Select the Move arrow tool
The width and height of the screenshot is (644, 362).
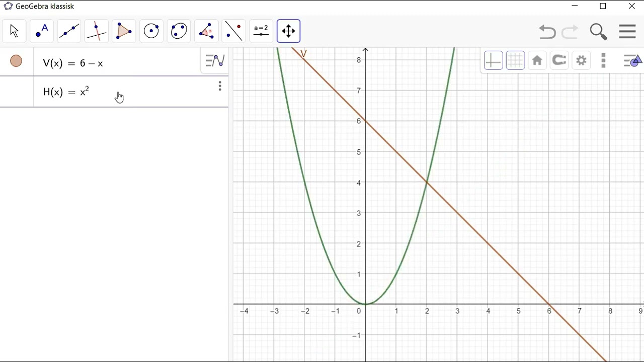[x=14, y=31]
